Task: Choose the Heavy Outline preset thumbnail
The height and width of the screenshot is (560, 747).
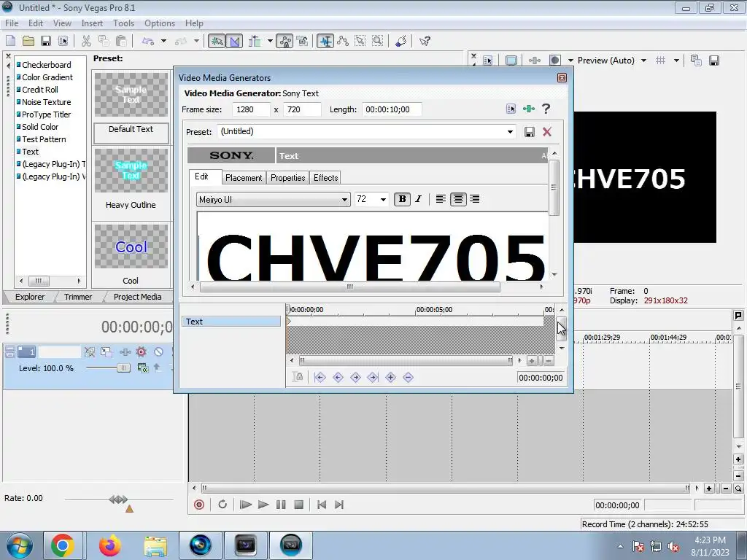Action: 131,171
